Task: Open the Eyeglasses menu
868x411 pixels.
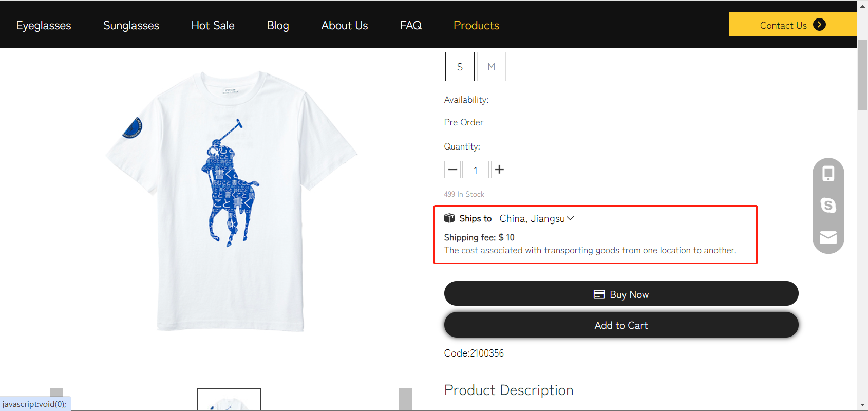Action: pos(44,25)
